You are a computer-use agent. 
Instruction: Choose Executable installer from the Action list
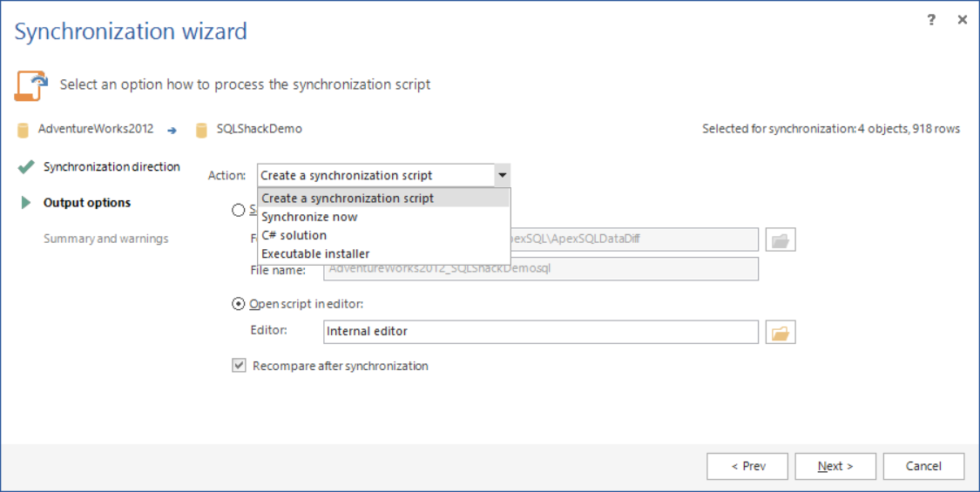pos(315,253)
